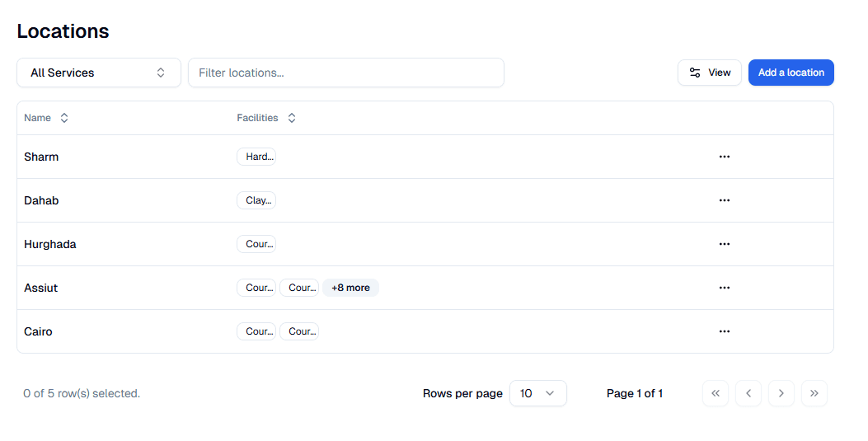Sort table by Facilities column
868x441 pixels.
[x=265, y=118]
